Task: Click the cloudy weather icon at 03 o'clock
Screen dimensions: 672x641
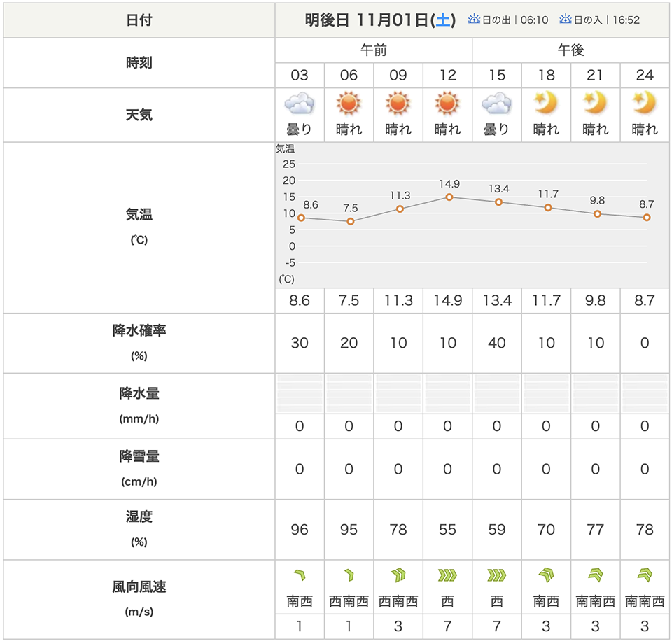Action: [300, 105]
